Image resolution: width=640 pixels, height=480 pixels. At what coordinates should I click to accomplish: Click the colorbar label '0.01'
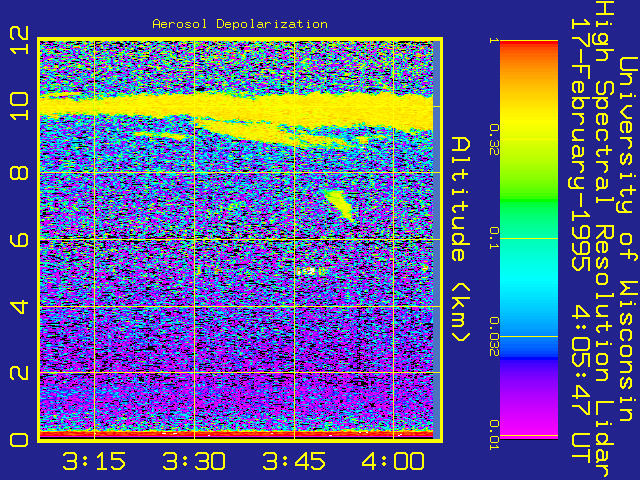click(x=494, y=435)
